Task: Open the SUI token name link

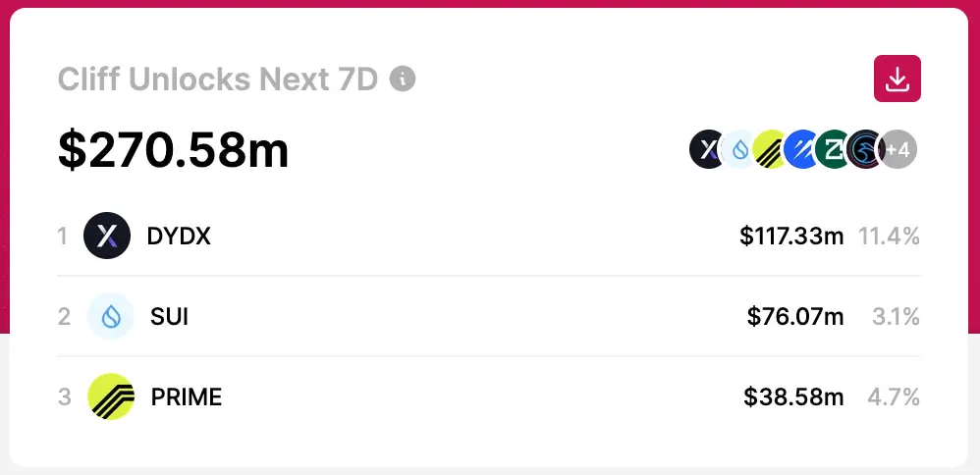Action: point(169,316)
